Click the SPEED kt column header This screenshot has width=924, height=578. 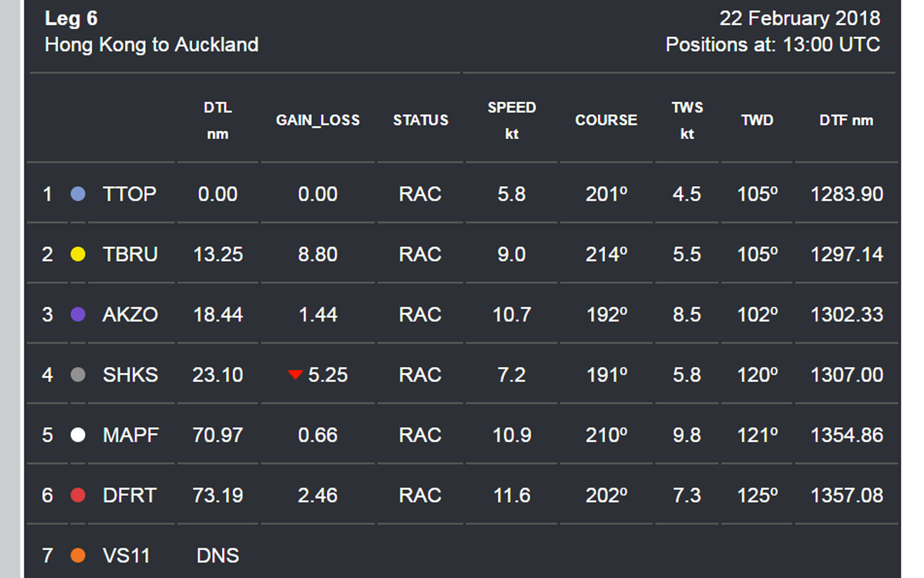pyautogui.click(x=512, y=120)
